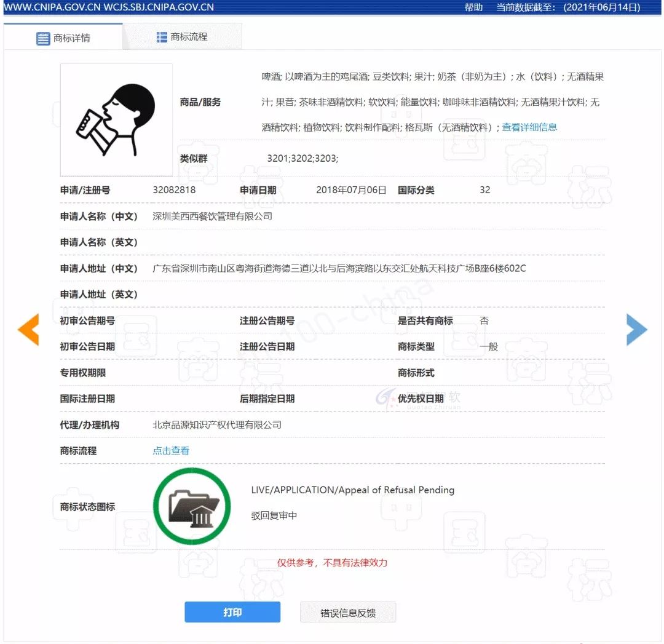This screenshot has height=644, width=664.
Task: Click the applicant name 深圳美西西餐饮管理有限公司
Action: pyautogui.click(x=212, y=216)
